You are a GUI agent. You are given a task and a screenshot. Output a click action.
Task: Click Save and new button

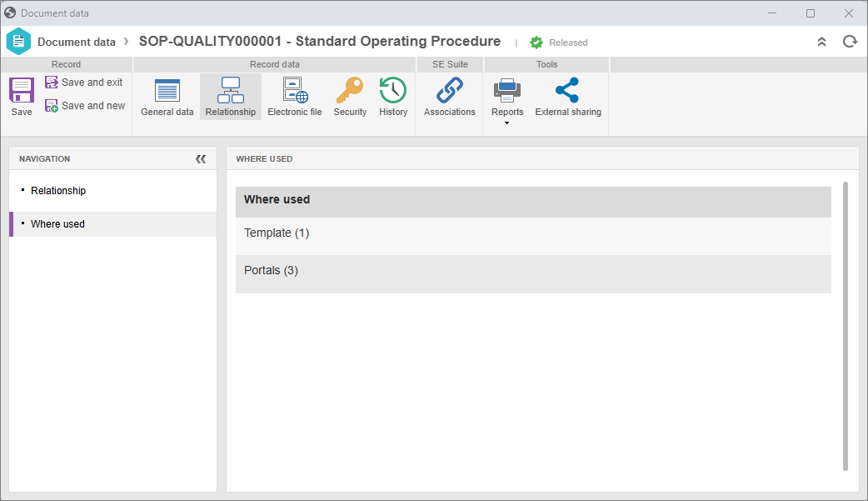click(85, 106)
